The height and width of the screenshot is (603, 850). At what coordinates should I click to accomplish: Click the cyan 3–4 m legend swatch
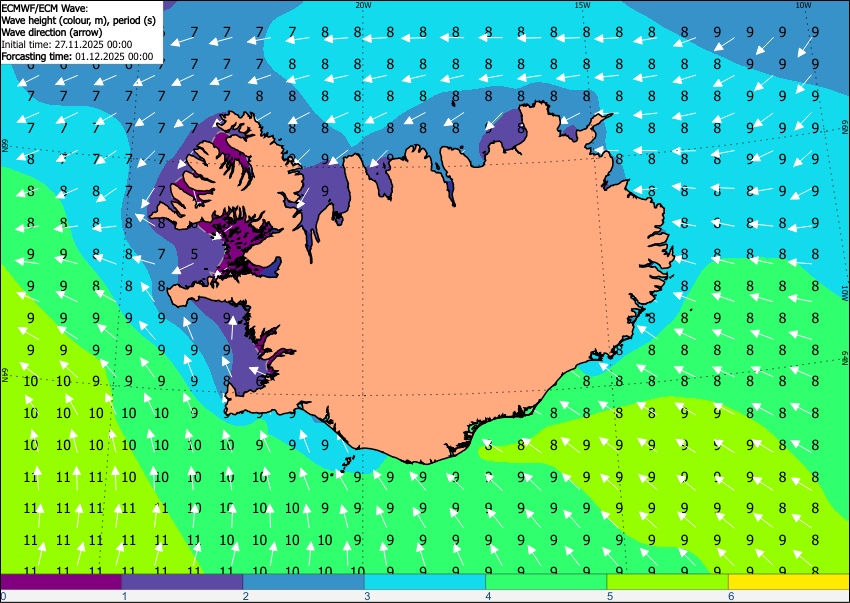click(x=425, y=581)
